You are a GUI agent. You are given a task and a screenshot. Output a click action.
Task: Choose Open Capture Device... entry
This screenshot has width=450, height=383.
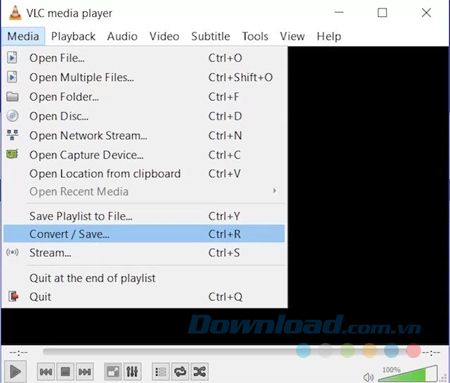(144, 155)
